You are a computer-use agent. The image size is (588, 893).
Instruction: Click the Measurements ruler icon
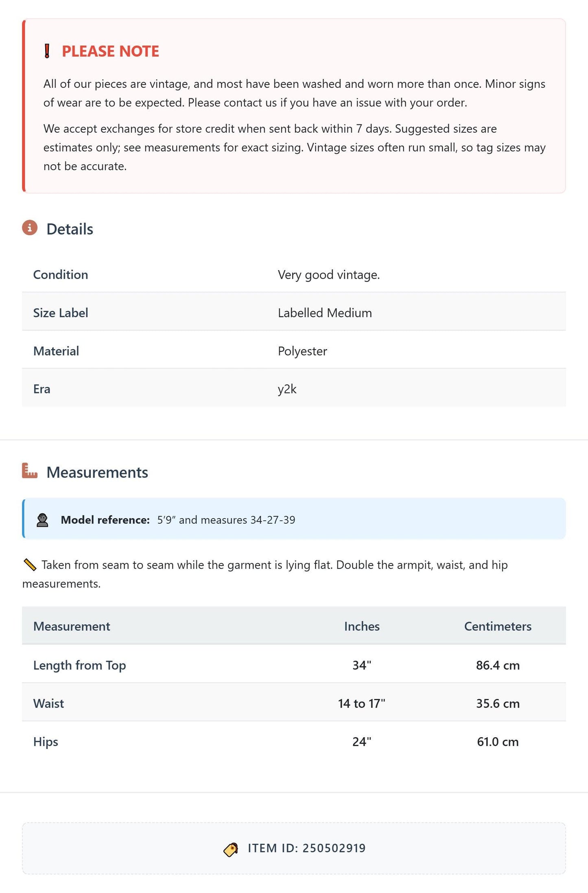click(30, 471)
